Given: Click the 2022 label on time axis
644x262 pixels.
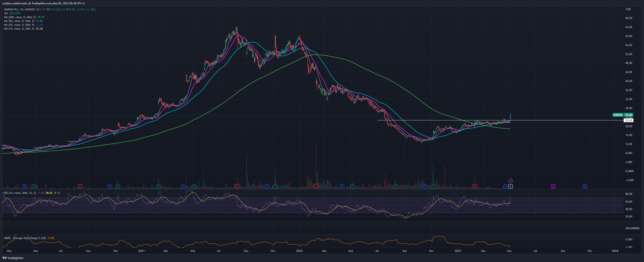Looking at the screenshot, I should pos(299,251).
